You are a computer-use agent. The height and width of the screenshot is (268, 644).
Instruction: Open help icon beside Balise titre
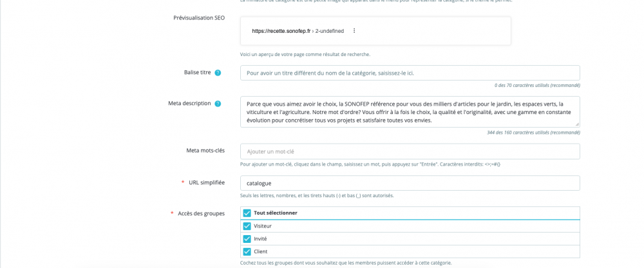pyautogui.click(x=218, y=73)
